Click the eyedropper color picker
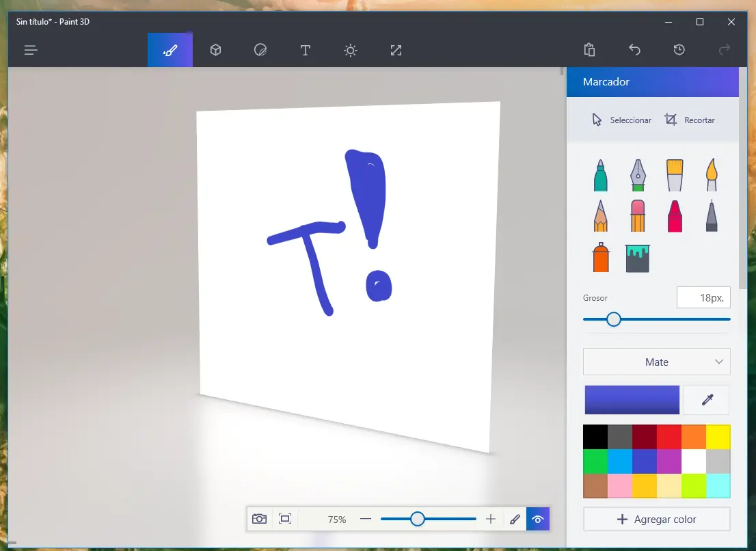The width and height of the screenshot is (756, 551). [x=707, y=400]
